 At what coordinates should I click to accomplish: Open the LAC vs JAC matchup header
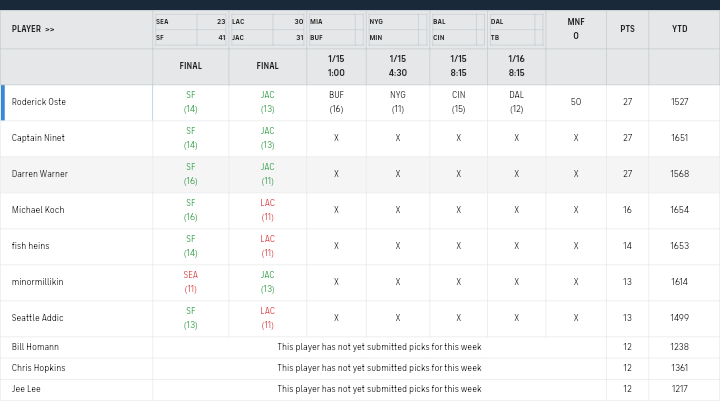click(267, 29)
